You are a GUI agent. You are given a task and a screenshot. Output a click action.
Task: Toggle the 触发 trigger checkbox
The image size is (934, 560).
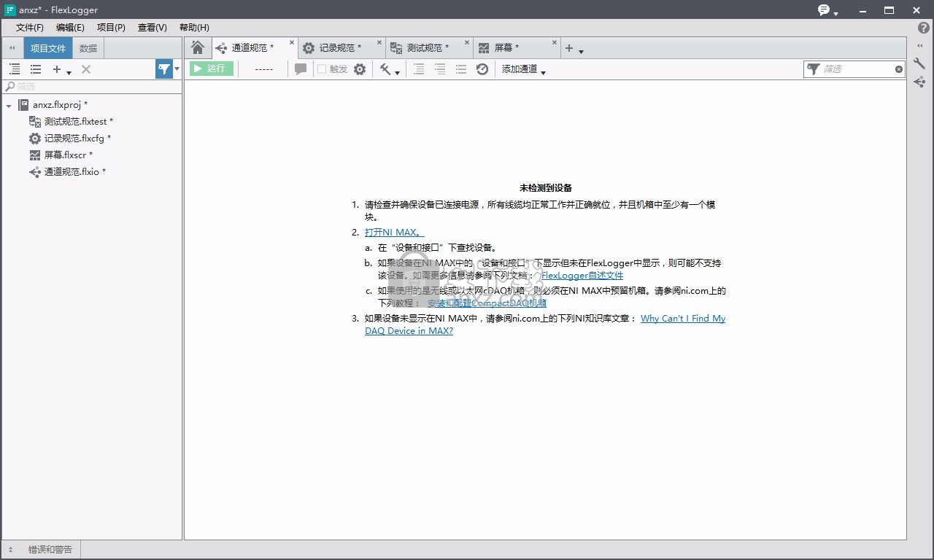click(x=322, y=69)
